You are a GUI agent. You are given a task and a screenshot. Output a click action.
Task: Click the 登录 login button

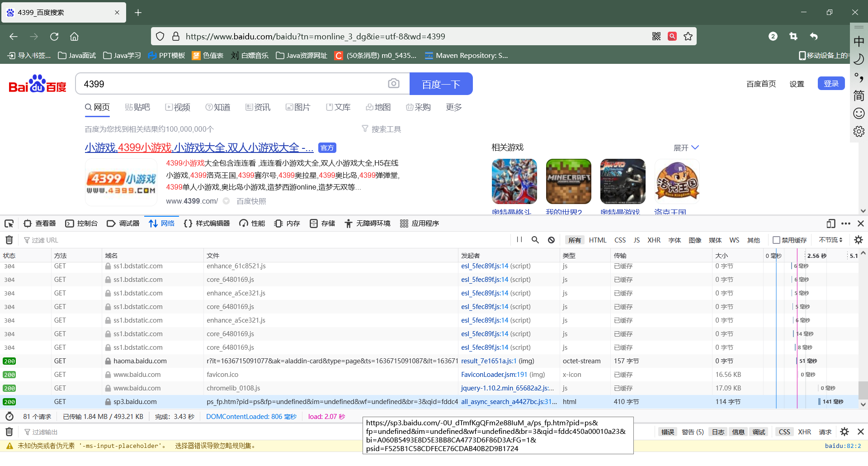click(831, 84)
